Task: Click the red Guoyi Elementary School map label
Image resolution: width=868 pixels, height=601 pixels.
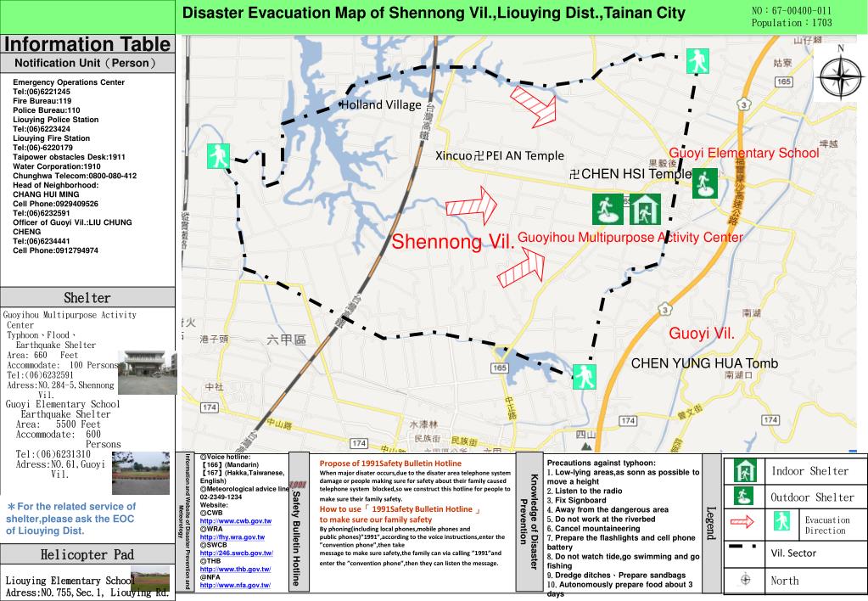Action: (744, 153)
